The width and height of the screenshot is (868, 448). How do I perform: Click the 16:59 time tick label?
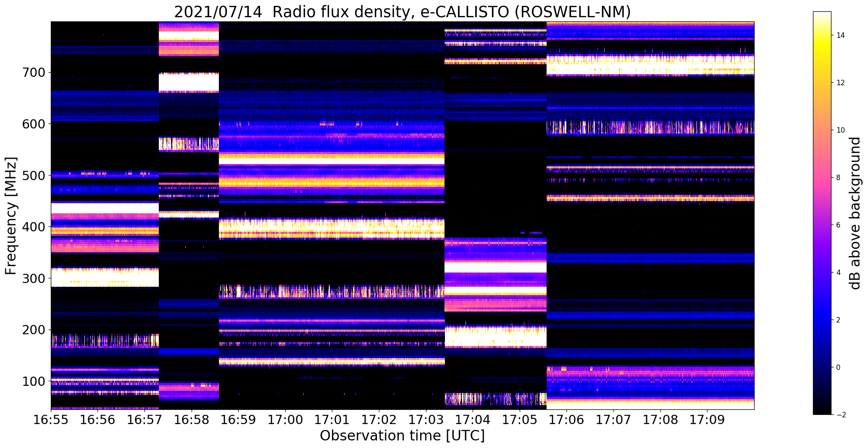[239, 420]
